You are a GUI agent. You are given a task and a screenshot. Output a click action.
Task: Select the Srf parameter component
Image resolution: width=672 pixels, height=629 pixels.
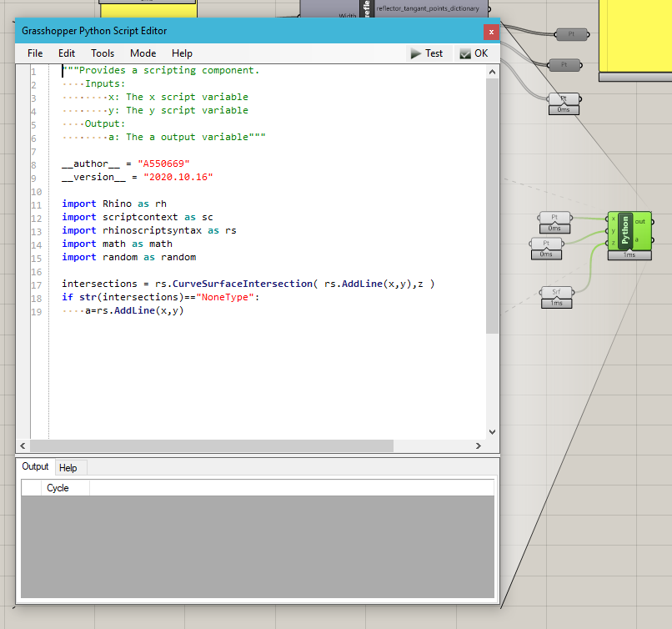tap(556, 292)
